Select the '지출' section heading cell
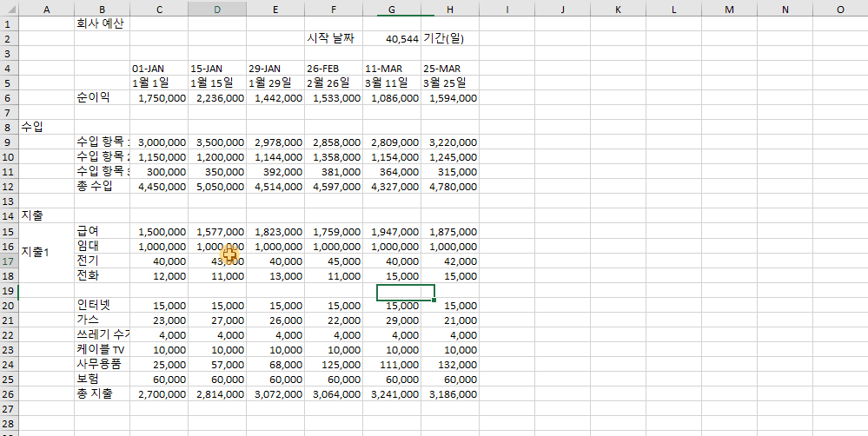Viewport: 868px width, 436px height. [x=47, y=216]
